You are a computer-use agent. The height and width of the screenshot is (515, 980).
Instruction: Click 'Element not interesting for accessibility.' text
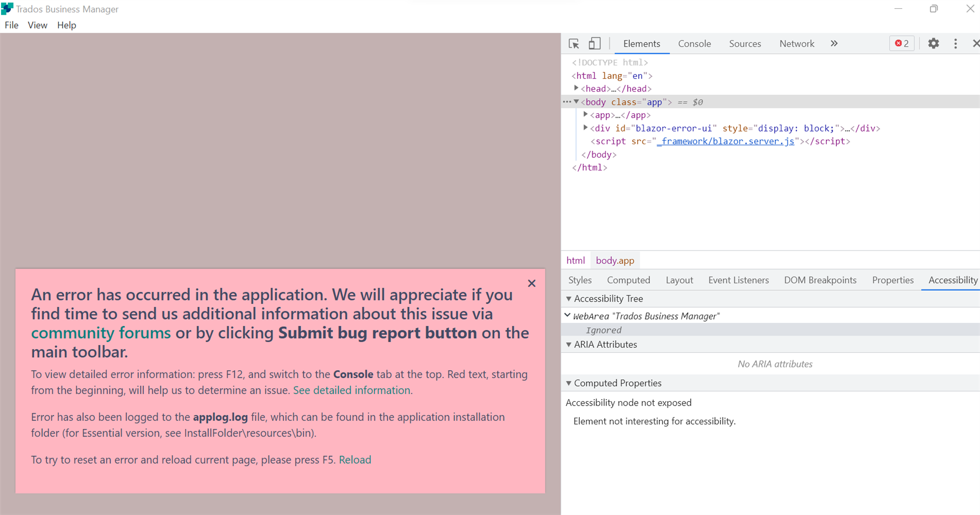654,421
